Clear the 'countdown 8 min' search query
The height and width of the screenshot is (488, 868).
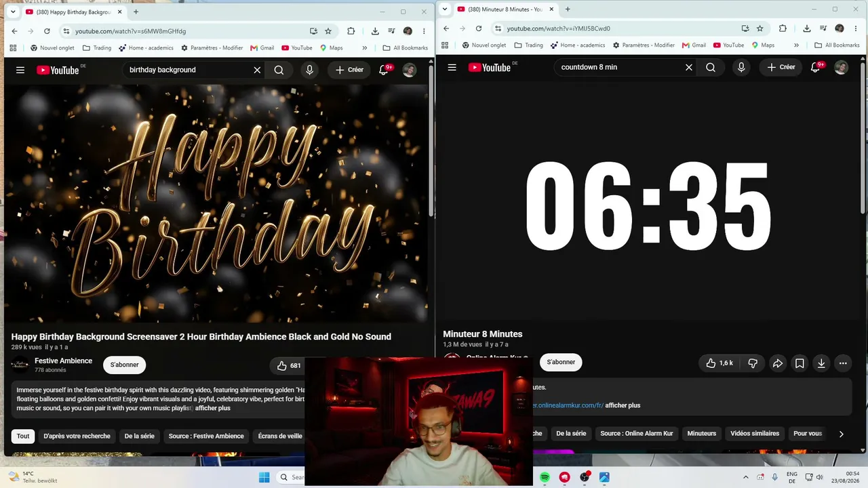click(x=689, y=67)
